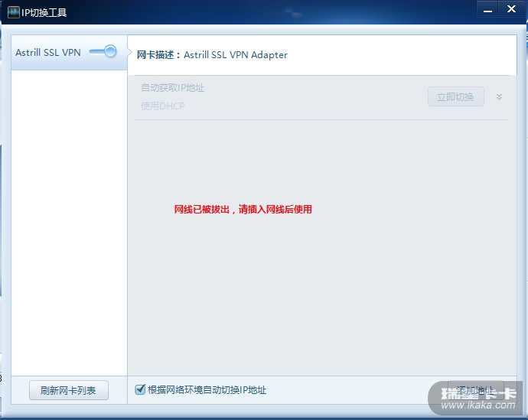Toggle the 根据网络环境自动切换IP地址 checkbox

[x=140, y=389]
